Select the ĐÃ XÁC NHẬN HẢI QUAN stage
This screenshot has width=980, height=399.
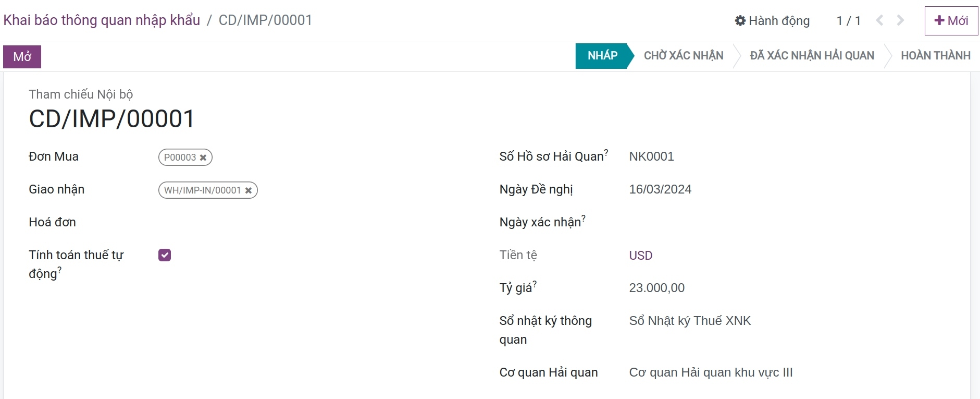812,56
